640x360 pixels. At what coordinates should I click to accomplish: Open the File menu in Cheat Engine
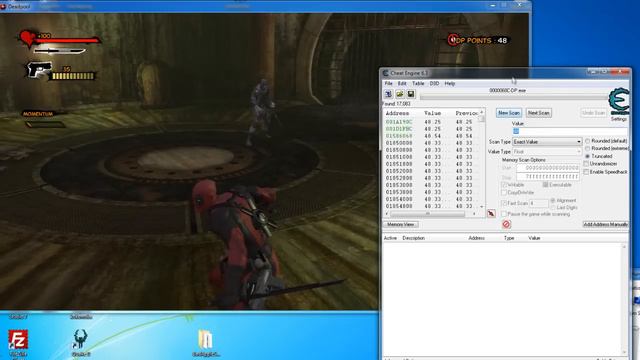(x=388, y=83)
